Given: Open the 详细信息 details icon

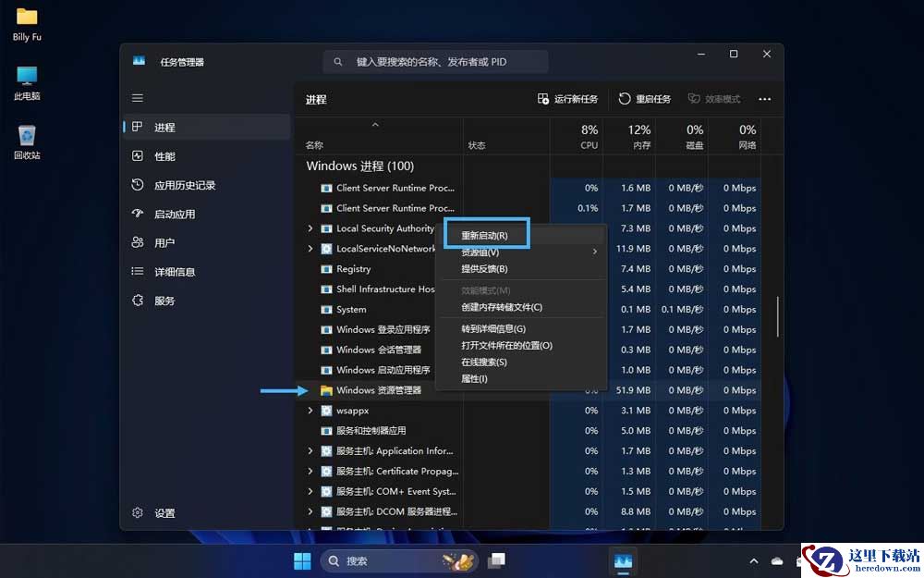Looking at the screenshot, I should (x=138, y=271).
